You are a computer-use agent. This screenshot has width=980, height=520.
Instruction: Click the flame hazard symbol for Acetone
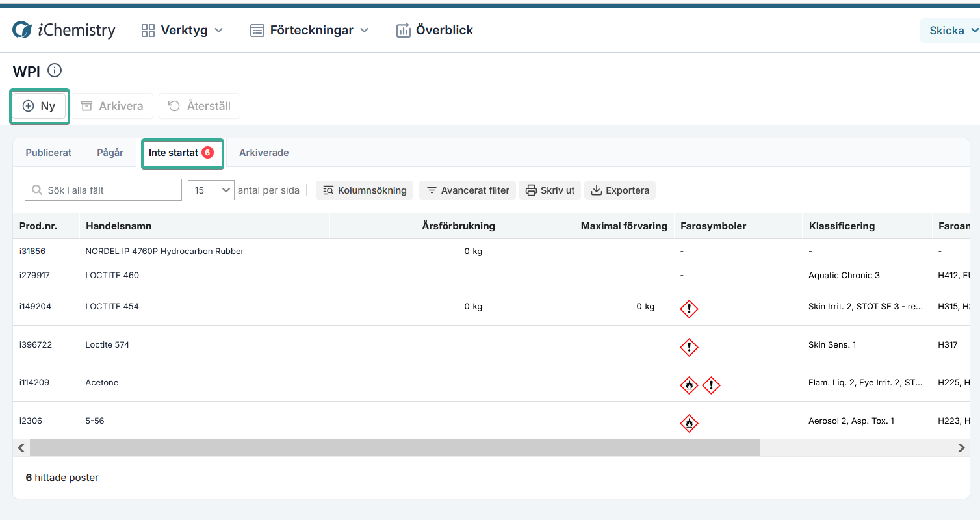point(689,385)
